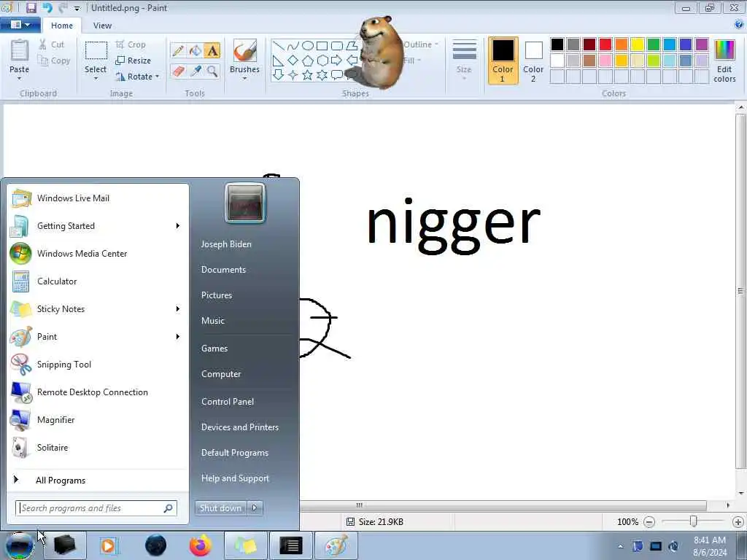The height and width of the screenshot is (560, 747).
Task: Select the Magnifier tool in Tools group
Action: point(212,71)
